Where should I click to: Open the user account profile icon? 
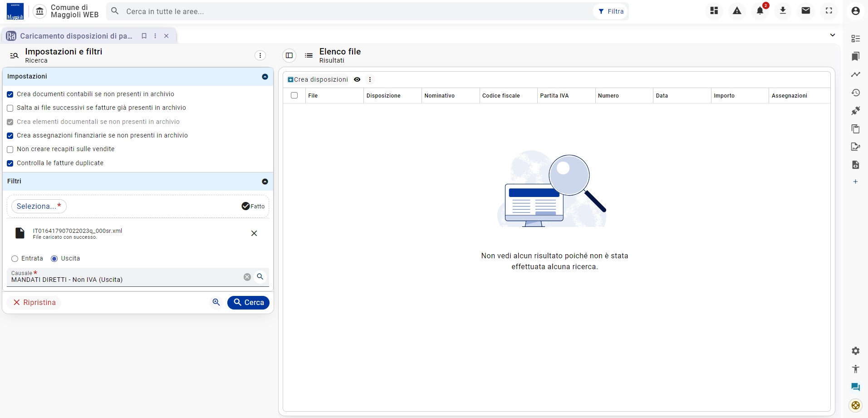click(856, 11)
